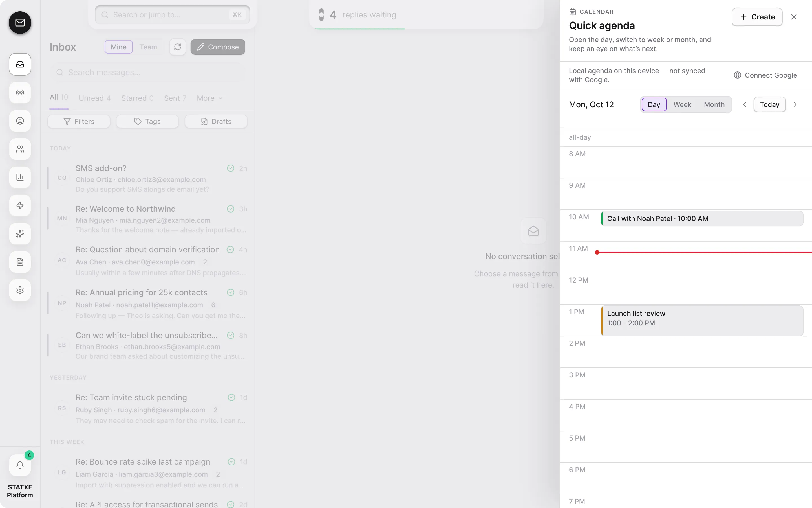812x508 pixels.
Task: Click the Today button
Action: point(769,104)
